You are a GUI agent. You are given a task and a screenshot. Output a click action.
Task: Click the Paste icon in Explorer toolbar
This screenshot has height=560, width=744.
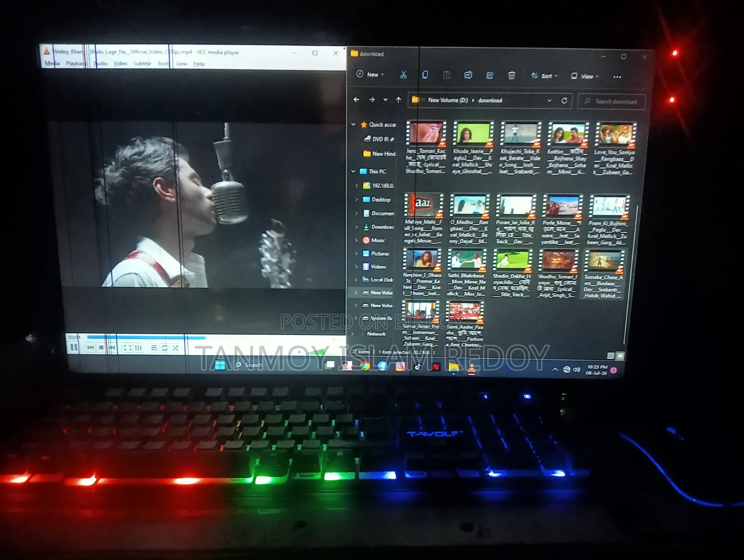446,75
